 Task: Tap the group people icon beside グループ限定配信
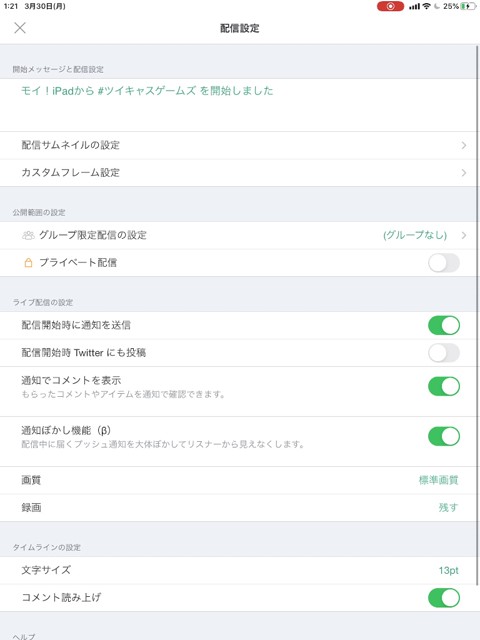coord(28,236)
